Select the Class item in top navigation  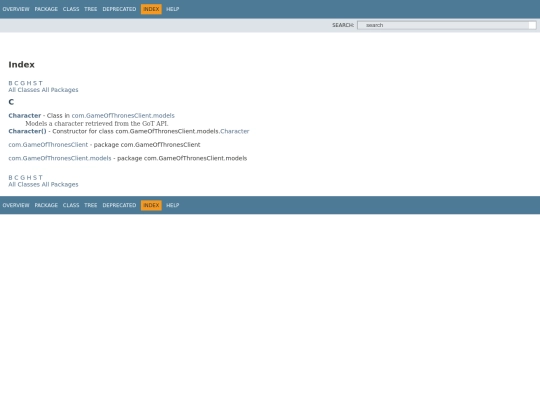71,9
